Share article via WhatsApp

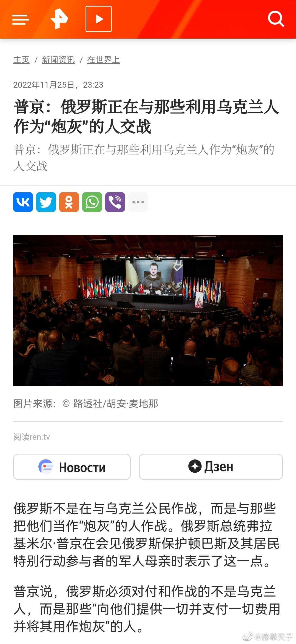click(x=92, y=202)
